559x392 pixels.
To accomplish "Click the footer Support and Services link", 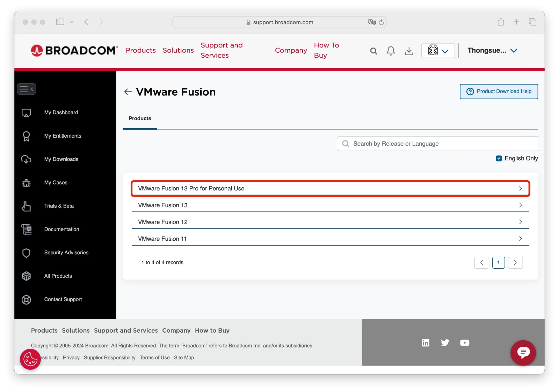I will click(126, 331).
